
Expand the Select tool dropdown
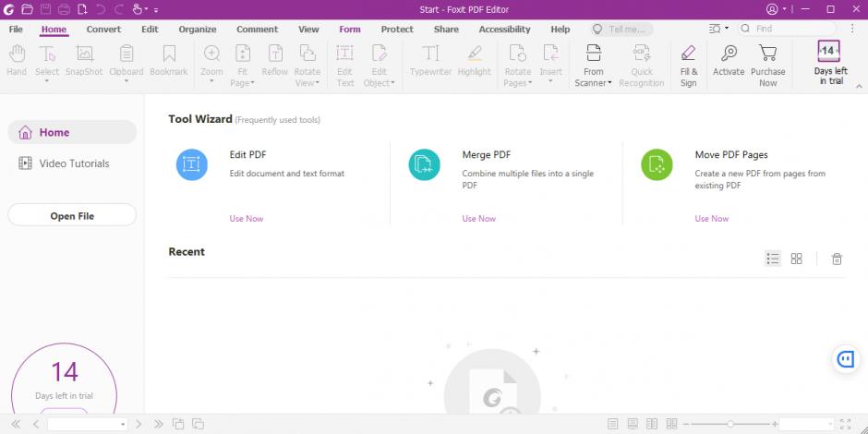[47, 81]
